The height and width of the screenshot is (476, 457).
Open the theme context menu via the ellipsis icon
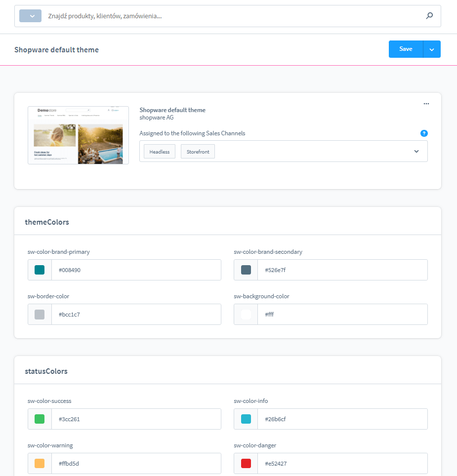[x=426, y=103]
